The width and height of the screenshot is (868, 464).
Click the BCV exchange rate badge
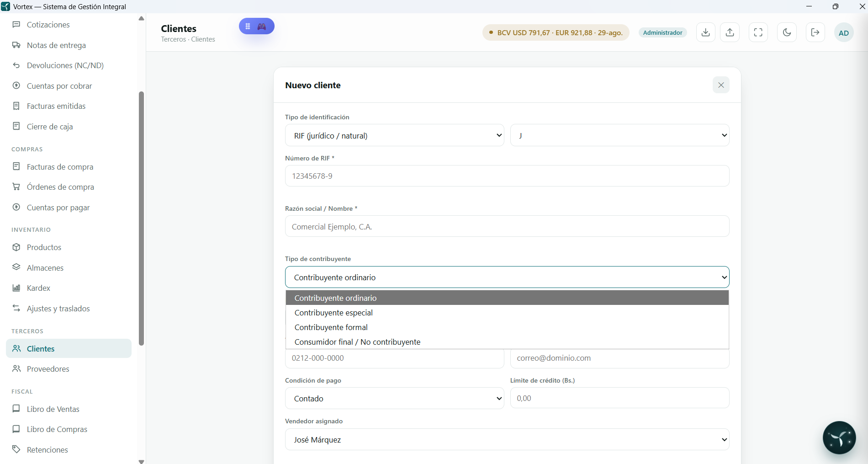[556, 32]
